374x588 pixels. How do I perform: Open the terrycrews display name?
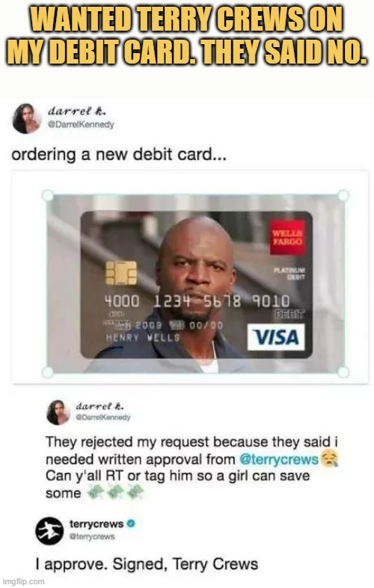(96, 524)
